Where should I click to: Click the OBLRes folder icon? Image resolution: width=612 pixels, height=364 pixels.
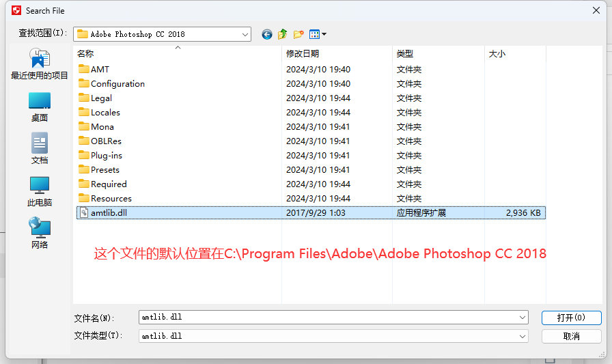pyautogui.click(x=83, y=141)
